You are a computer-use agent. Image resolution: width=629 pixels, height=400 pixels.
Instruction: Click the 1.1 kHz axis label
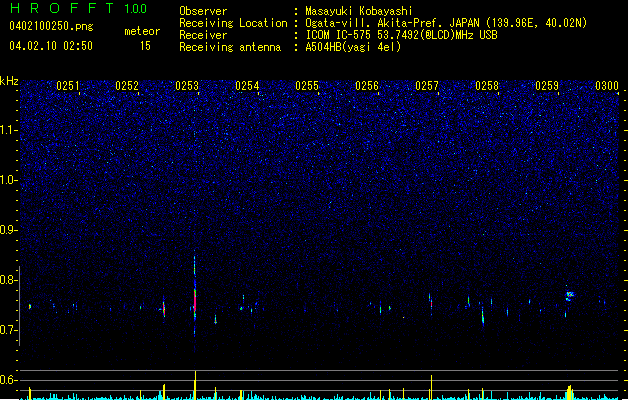9,130
